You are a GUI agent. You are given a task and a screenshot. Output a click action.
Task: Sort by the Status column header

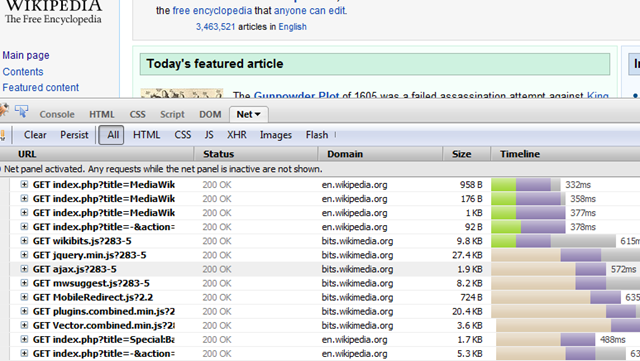(x=256, y=154)
